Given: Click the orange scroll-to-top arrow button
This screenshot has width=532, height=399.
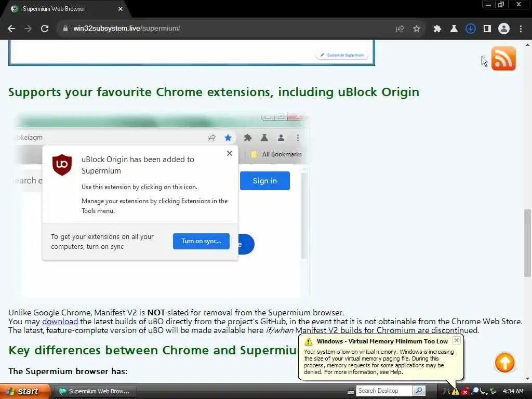Looking at the screenshot, I should tap(504, 362).
